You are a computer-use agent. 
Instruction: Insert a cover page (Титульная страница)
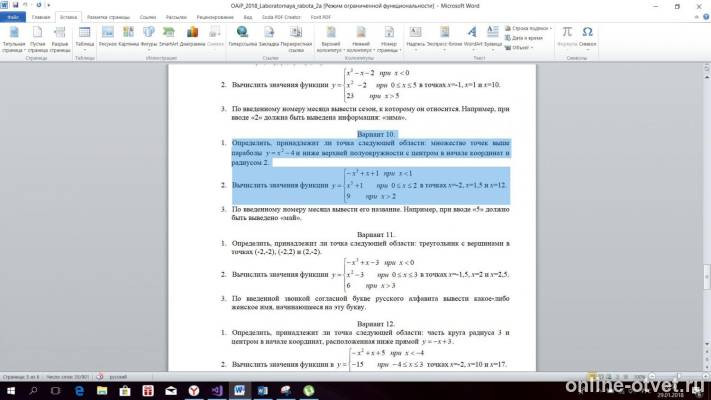(14, 39)
